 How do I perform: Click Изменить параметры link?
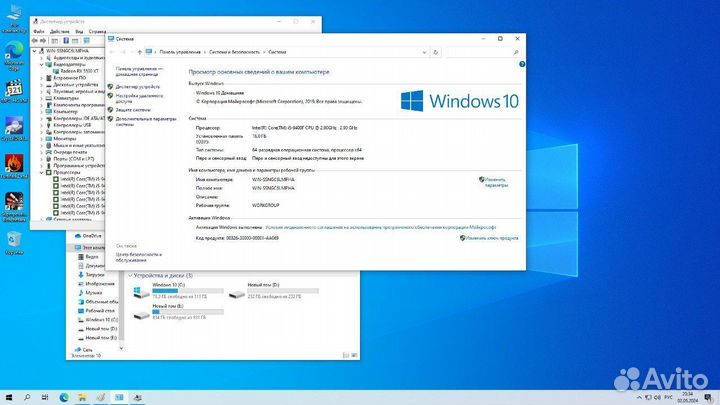click(x=496, y=182)
